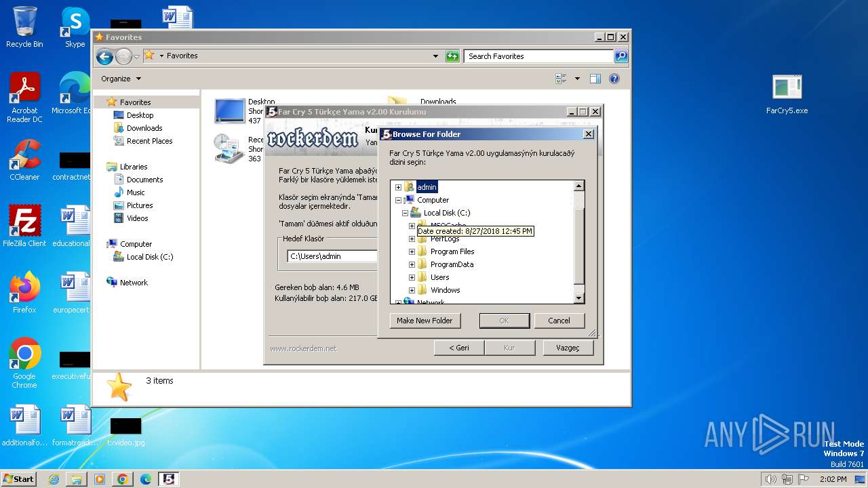Select CCleaner desktop icon
This screenshot has height=488, width=868.
[24, 160]
